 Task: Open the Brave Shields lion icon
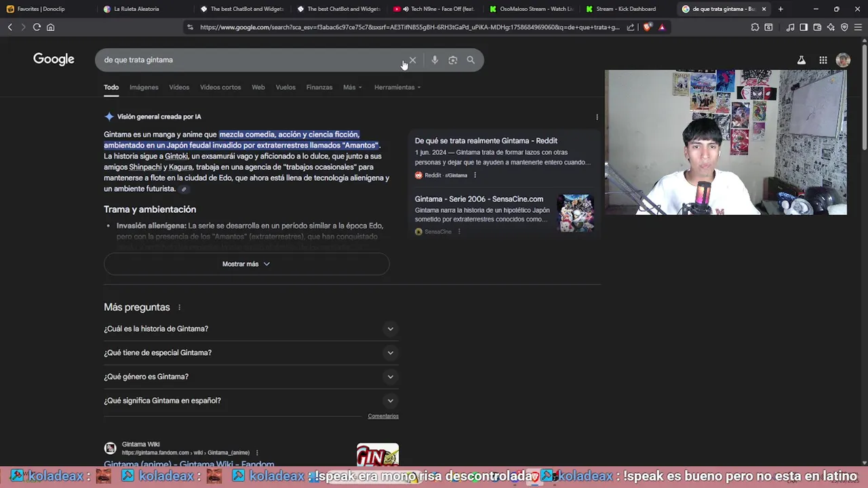point(647,27)
